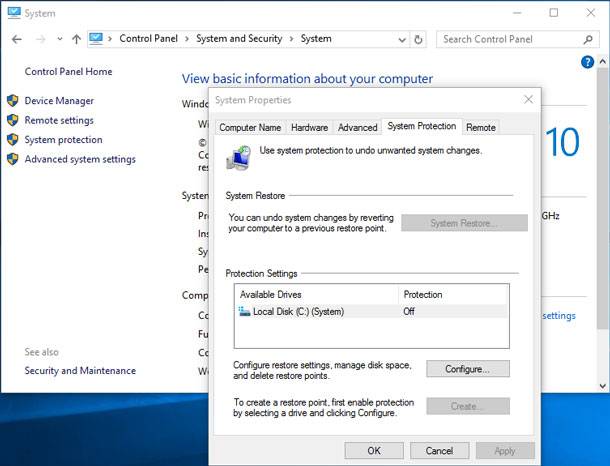The height and width of the screenshot is (466, 610).
Task: Open the Configure button
Action: point(468,369)
